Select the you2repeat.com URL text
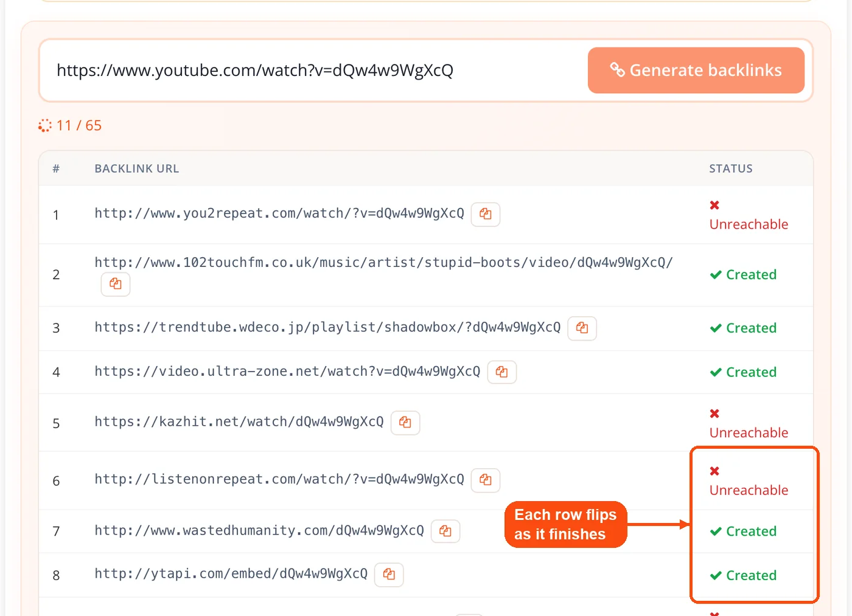The width and height of the screenshot is (852, 616). pyautogui.click(x=279, y=213)
